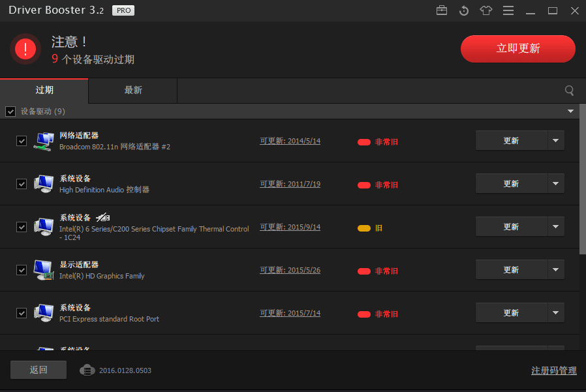Click the red 立即更新 button

click(518, 48)
